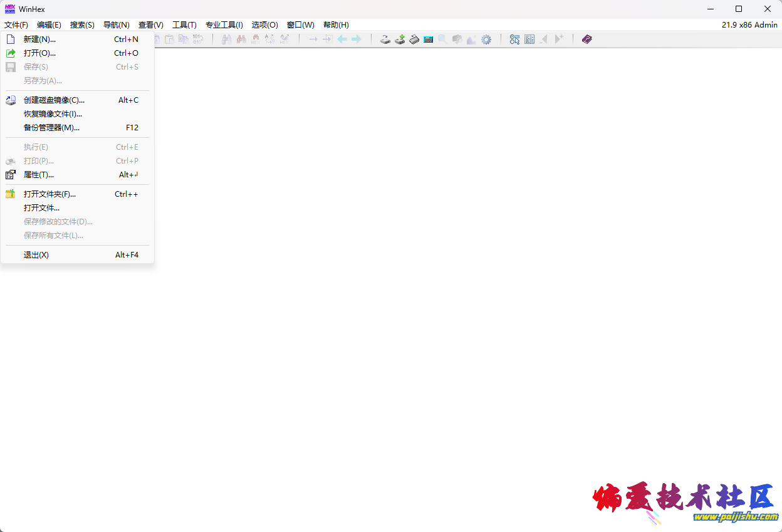This screenshot has width=782, height=532.
Task: Click the 21.9 x86 Admin version text
Action: click(x=749, y=25)
